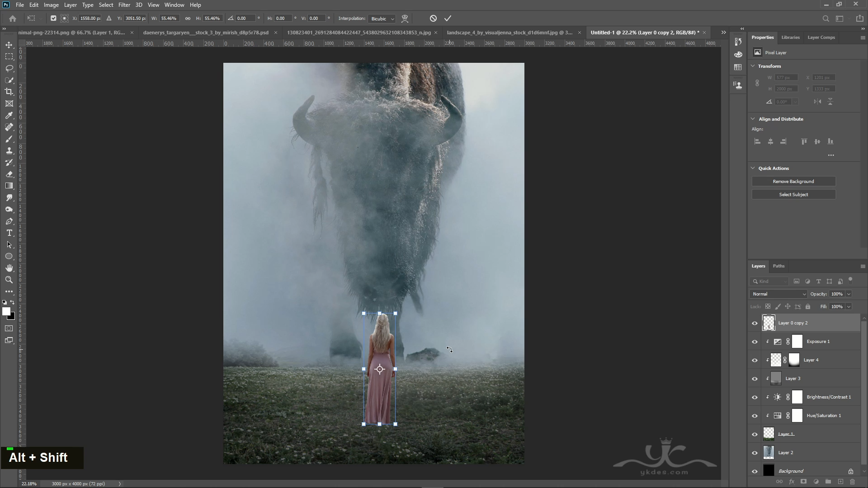Hide the Background layer
This screenshot has height=488, width=868.
(x=755, y=471)
